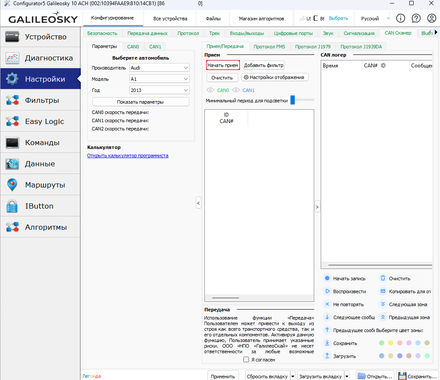
Task: Open the Безопасность settings tab
Action: point(102,33)
